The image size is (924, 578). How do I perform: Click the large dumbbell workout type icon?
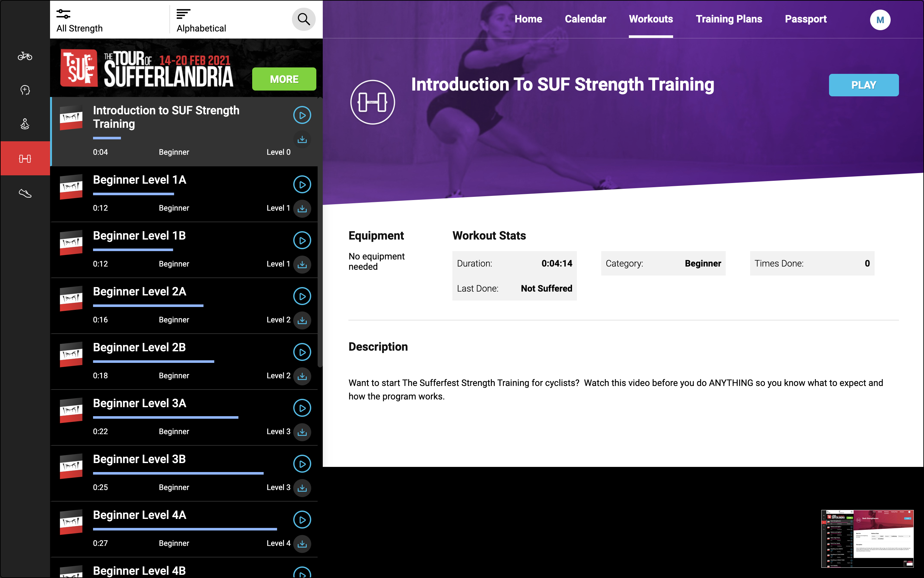(372, 102)
